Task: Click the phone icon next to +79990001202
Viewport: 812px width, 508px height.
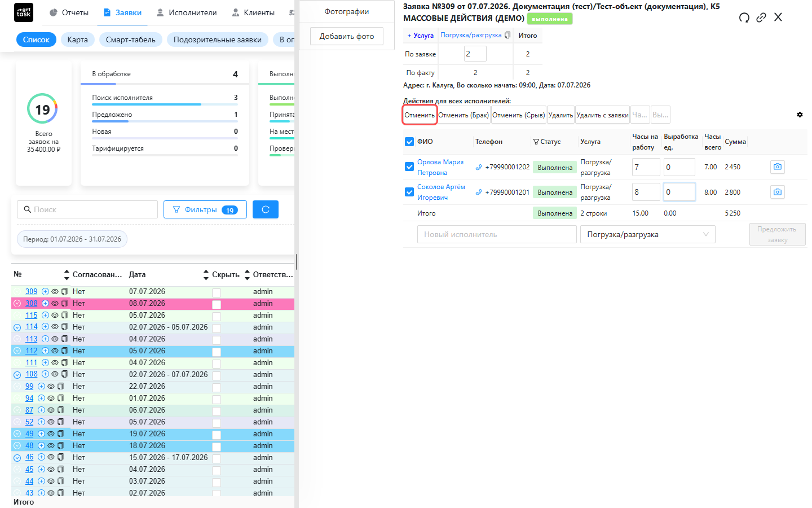Action: pos(479,167)
